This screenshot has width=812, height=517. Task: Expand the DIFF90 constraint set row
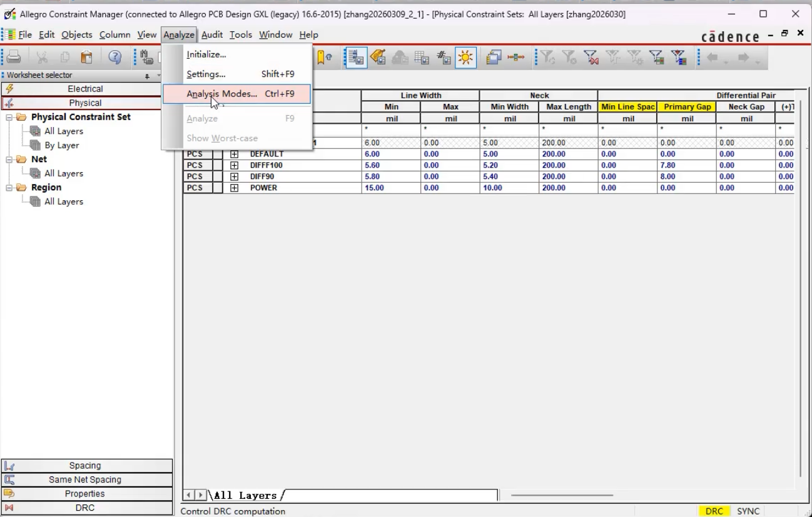pyautogui.click(x=235, y=177)
